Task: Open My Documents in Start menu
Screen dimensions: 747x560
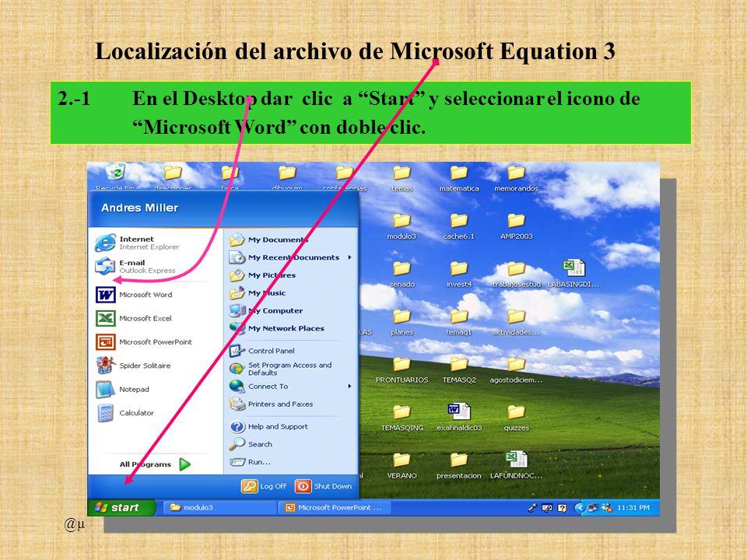Action: tap(268, 240)
